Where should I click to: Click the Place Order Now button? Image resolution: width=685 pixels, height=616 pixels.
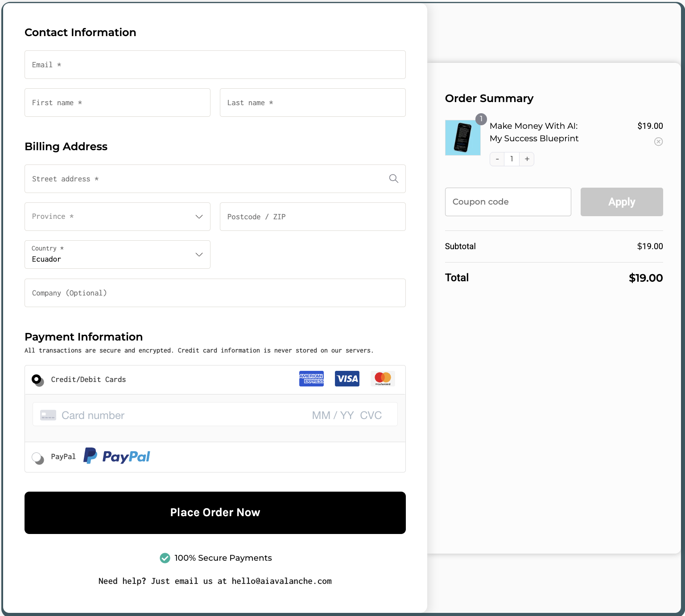(x=215, y=513)
